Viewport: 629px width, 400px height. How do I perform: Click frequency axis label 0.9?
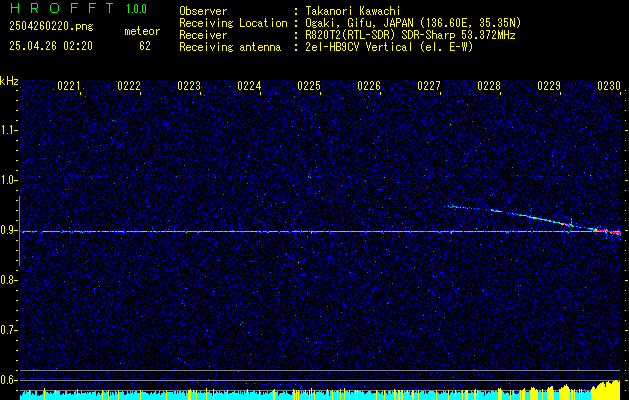pos(9,230)
